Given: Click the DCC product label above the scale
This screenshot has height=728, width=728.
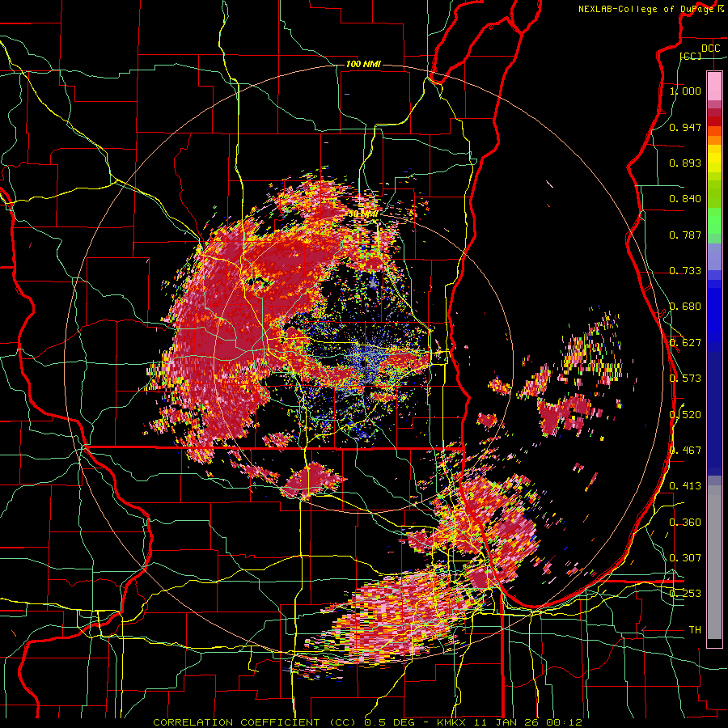Looking at the screenshot, I should (710, 49).
